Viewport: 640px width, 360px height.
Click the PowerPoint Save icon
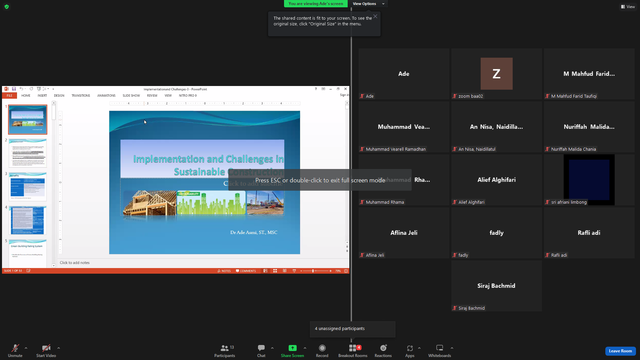click(x=14, y=89)
